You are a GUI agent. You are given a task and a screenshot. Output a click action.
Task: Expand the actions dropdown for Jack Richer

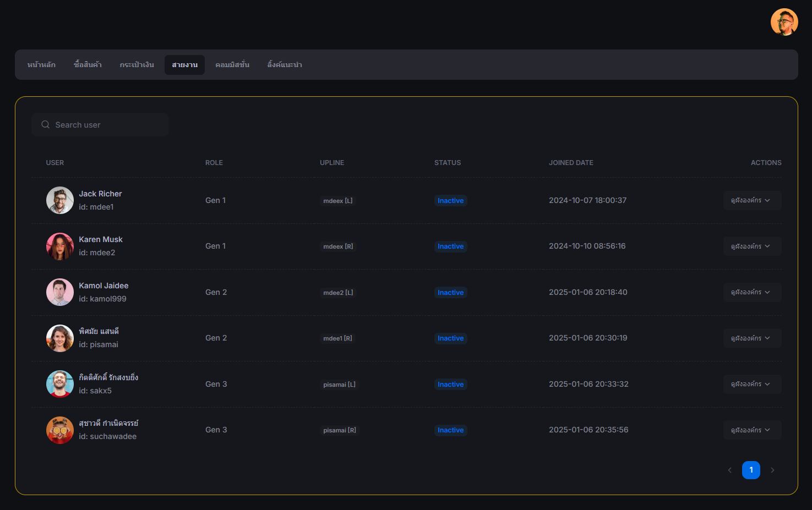751,200
